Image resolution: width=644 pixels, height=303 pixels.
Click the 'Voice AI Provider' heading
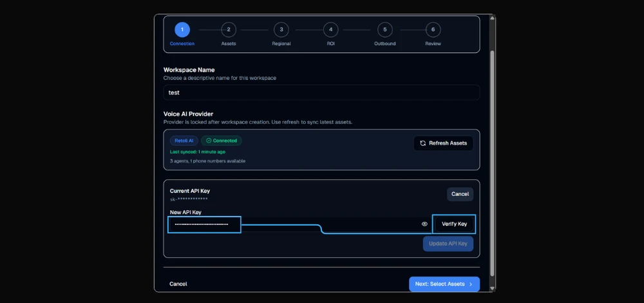coord(188,114)
